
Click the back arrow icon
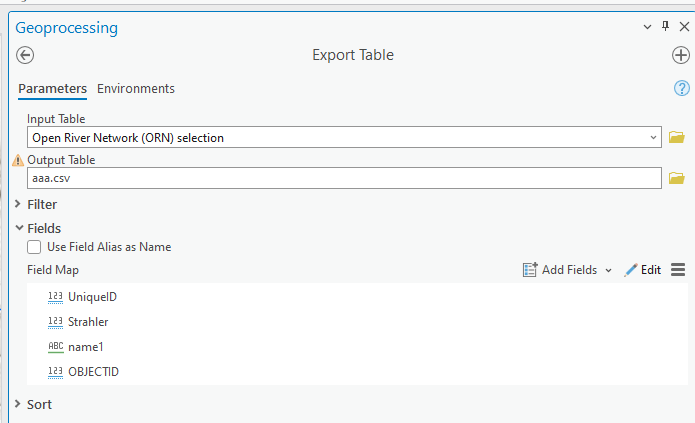pyautogui.click(x=26, y=56)
